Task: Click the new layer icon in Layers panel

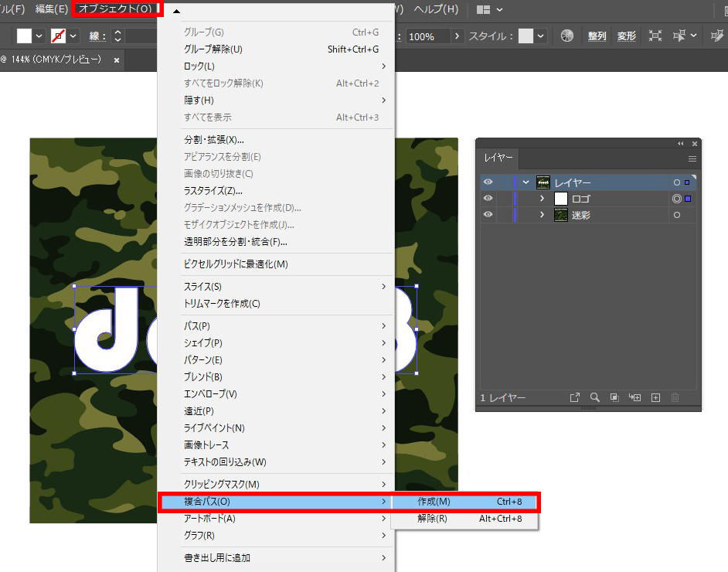Action: [x=655, y=397]
